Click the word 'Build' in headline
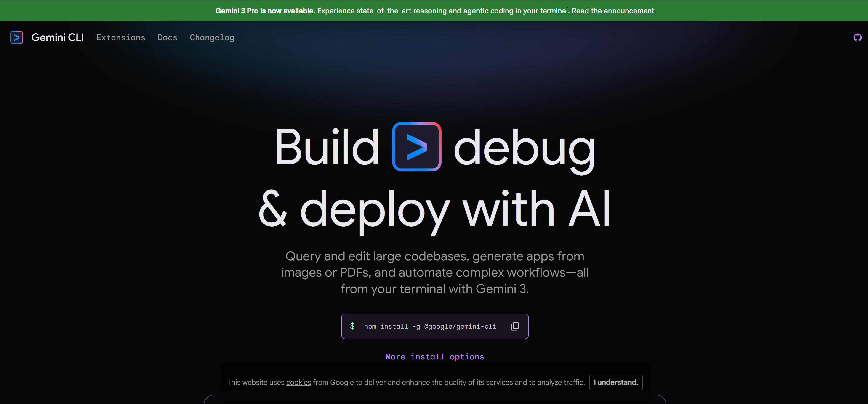 tap(327, 147)
